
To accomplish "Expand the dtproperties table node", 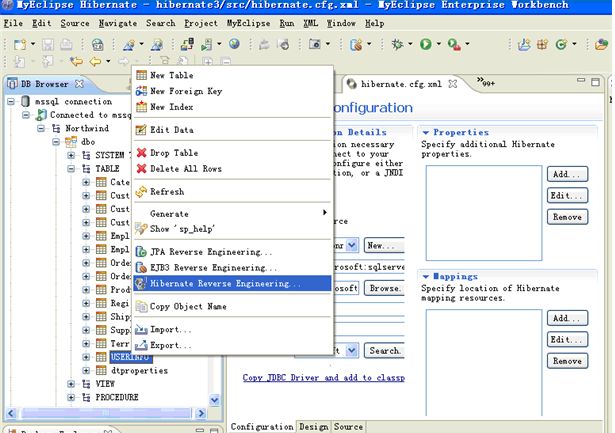I will (86, 370).
